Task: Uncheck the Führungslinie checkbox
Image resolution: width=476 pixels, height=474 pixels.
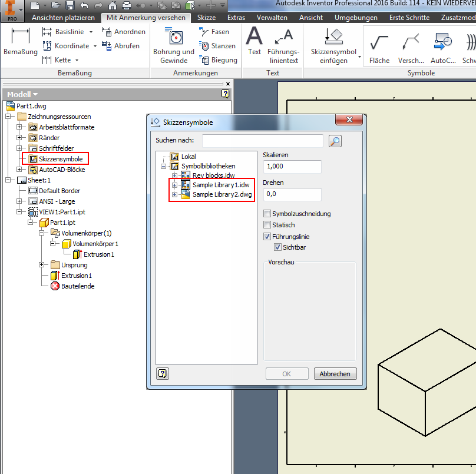Action: [x=267, y=236]
